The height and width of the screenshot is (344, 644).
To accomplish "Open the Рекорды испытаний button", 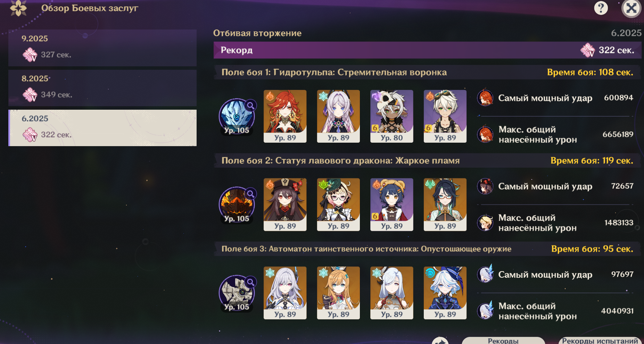I will (x=600, y=341).
